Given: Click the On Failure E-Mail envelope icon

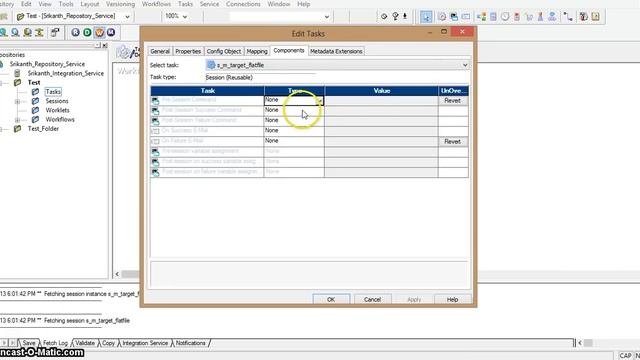Looking at the screenshot, I should (155, 141).
